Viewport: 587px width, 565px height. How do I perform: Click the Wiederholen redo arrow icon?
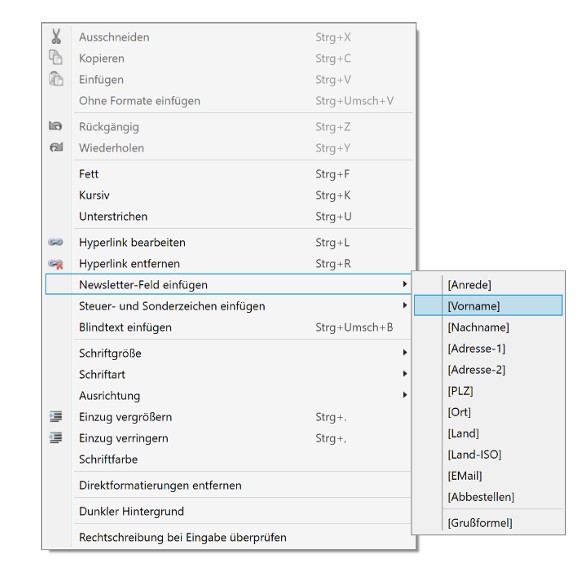[56, 148]
